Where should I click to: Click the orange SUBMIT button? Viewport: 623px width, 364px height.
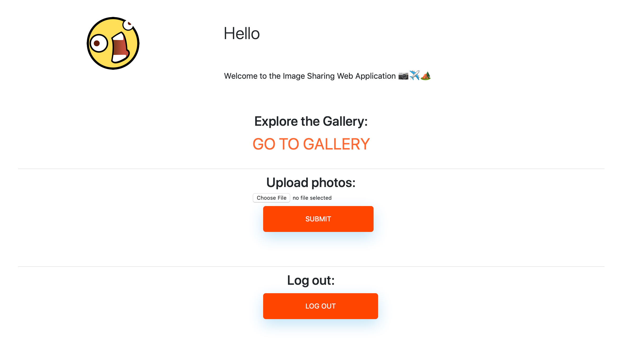pyautogui.click(x=318, y=219)
